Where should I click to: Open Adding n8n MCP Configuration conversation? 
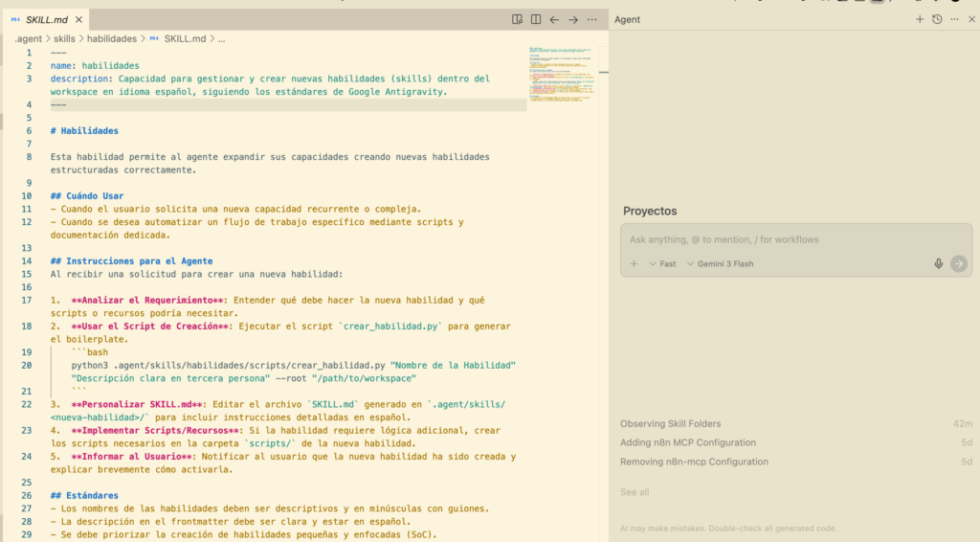(x=687, y=442)
